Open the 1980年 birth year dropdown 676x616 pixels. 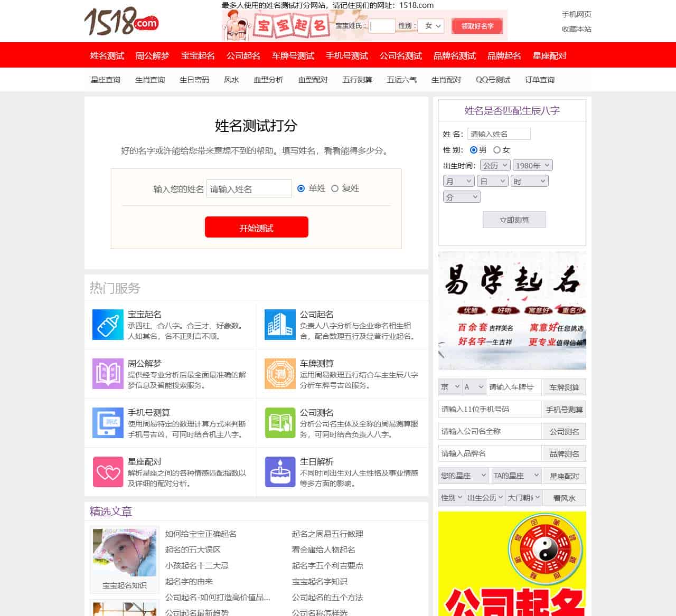tap(533, 165)
